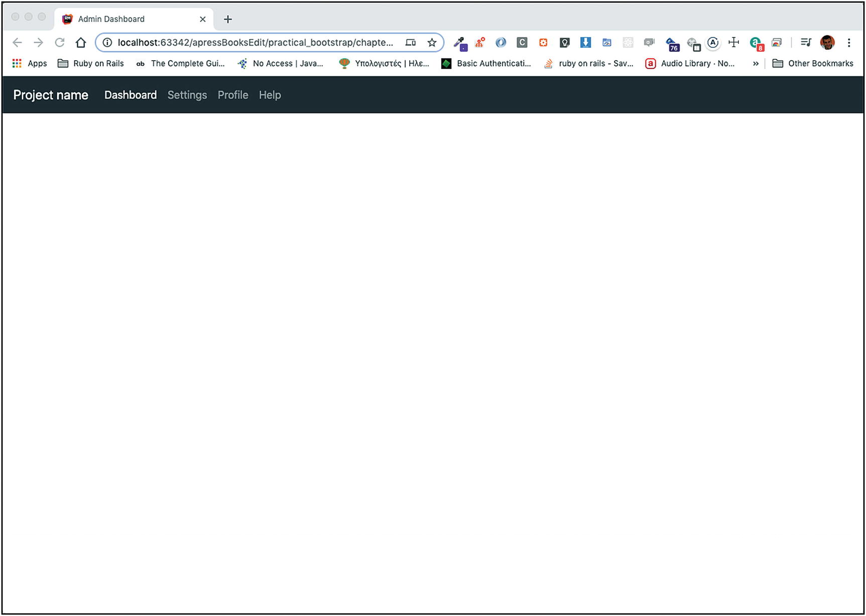This screenshot has width=866, height=616.
Task: Expand the hidden bookmarks overflow chevron
Action: coord(756,63)
